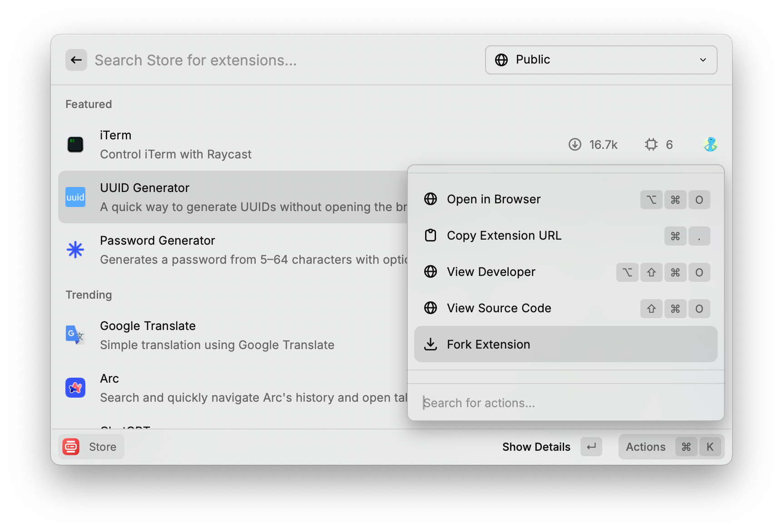Click the dropdown chevron next to Public
Image resolution: width=783 pixels, height=532 pixels.
(703, 60)
